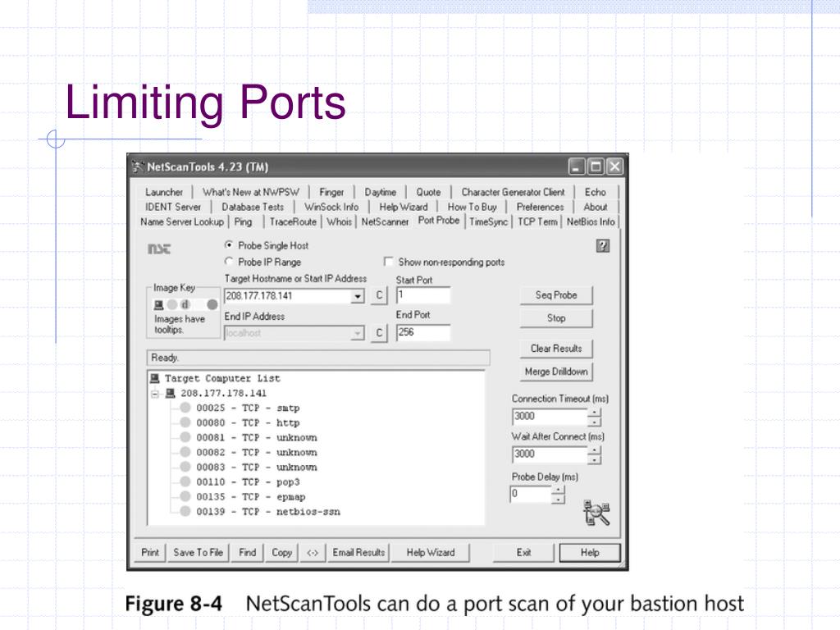Decrease Connection Timeout with down arrow
Image resolution: width=840 pixels, height=630 pixels.
click(x=595, y=421)
